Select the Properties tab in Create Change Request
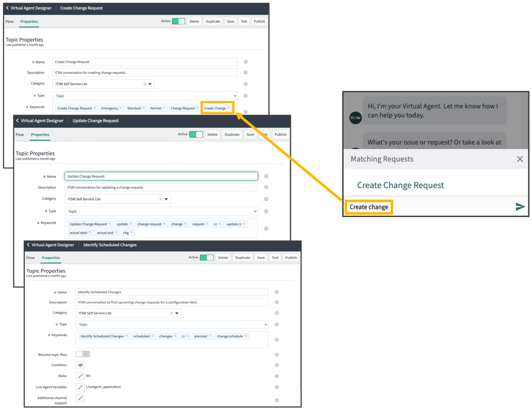Viewport: 532px width, 409px height. click(29, 21)
